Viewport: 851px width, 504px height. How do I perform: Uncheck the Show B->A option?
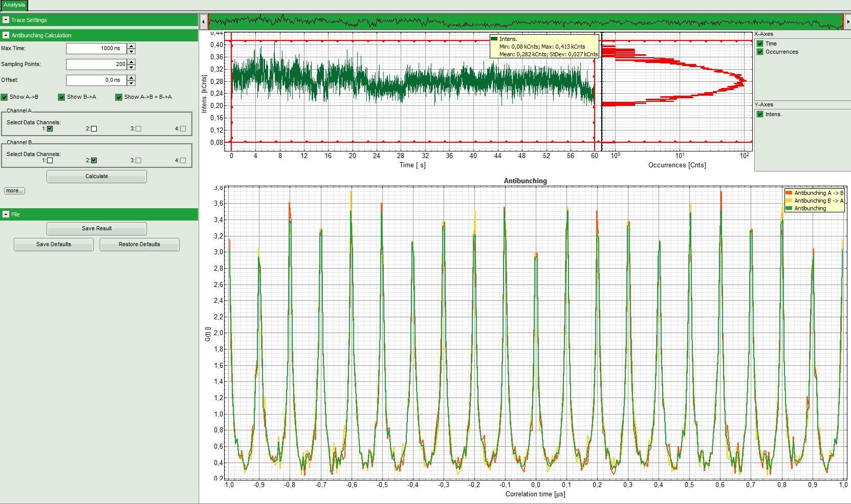point(62,97)
